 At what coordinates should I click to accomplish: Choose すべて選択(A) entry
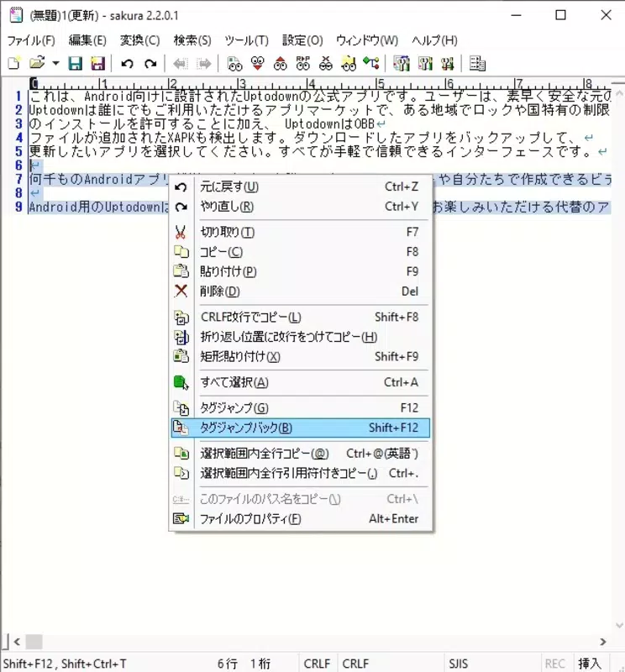[x=300, y=382]
